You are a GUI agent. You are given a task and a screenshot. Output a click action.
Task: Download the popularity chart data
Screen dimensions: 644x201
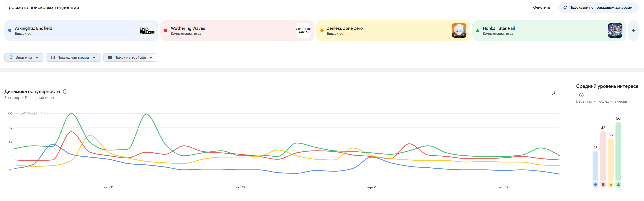554,93
